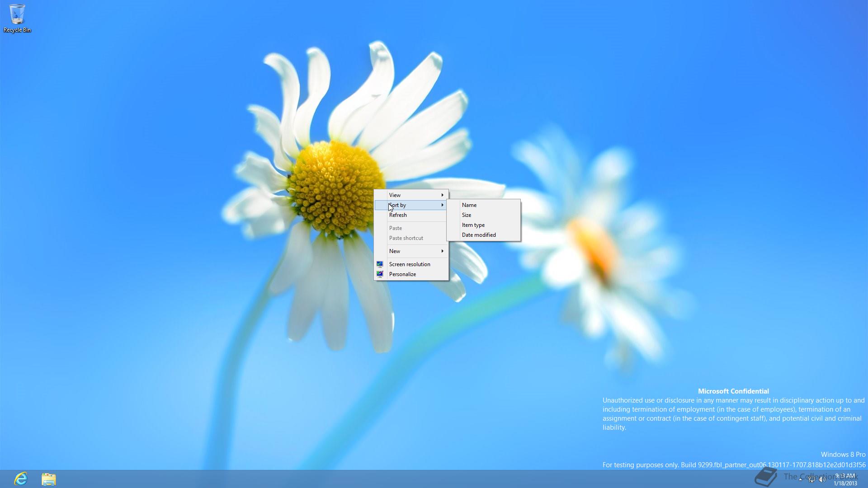Select Screen resolution menu entry
This screenshot has width=868, height=488.
point(410,264)
